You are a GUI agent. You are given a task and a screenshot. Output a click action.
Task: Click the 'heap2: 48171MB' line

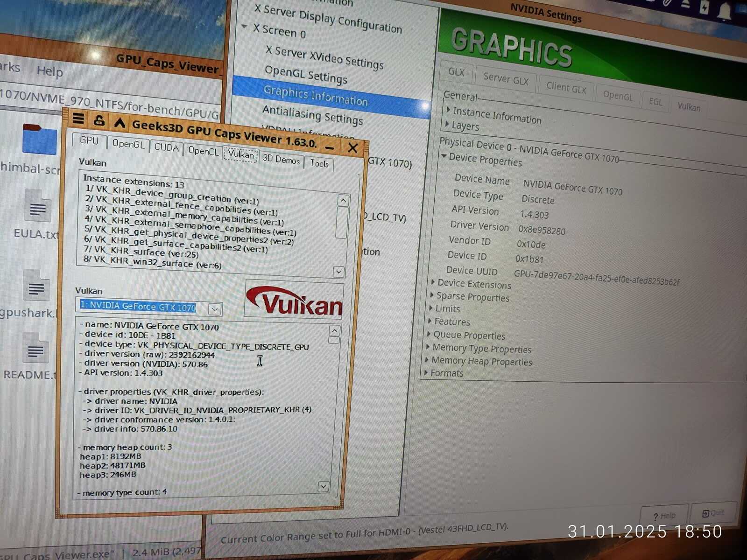pyautogui.click(x=113, y=465)
